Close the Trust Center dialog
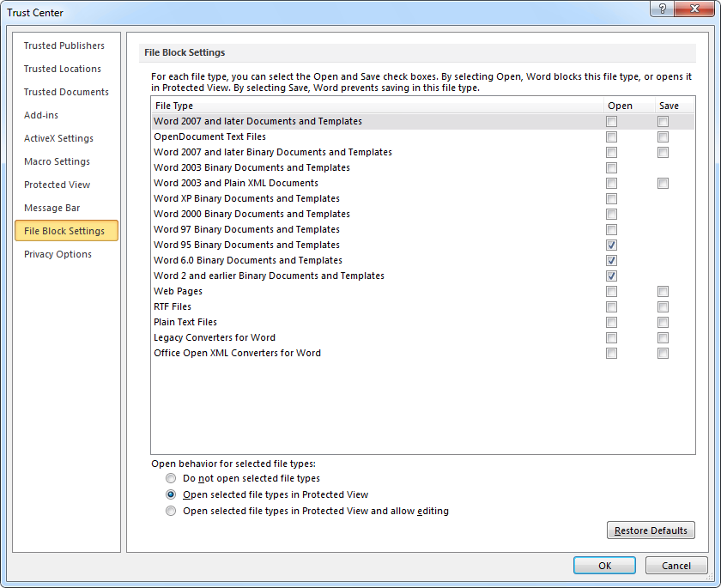This screenshot has height=588, width=721. 694,9
